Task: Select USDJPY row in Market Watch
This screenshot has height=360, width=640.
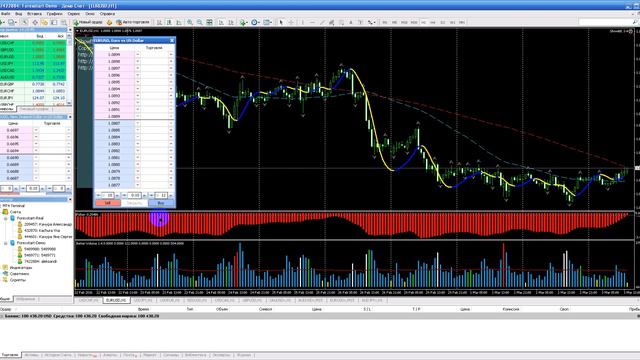Action: point(33,64)
